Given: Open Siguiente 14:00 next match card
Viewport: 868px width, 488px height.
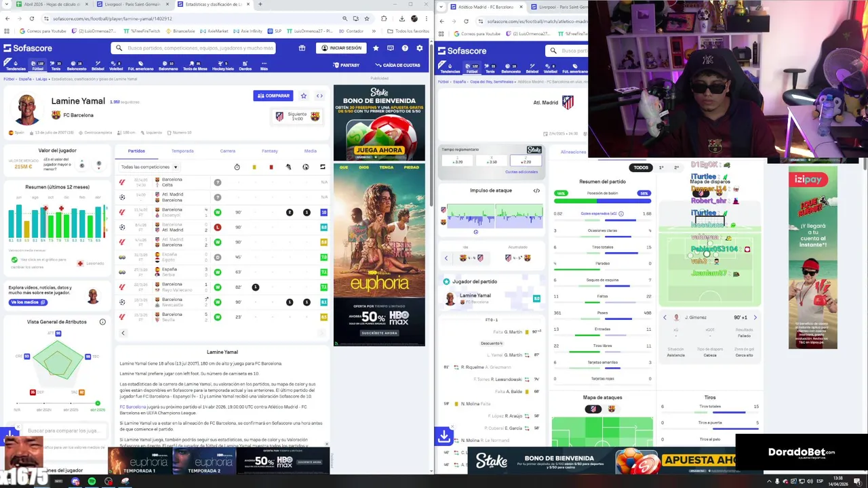Looking at the screenshot, I should pos(297,116).
